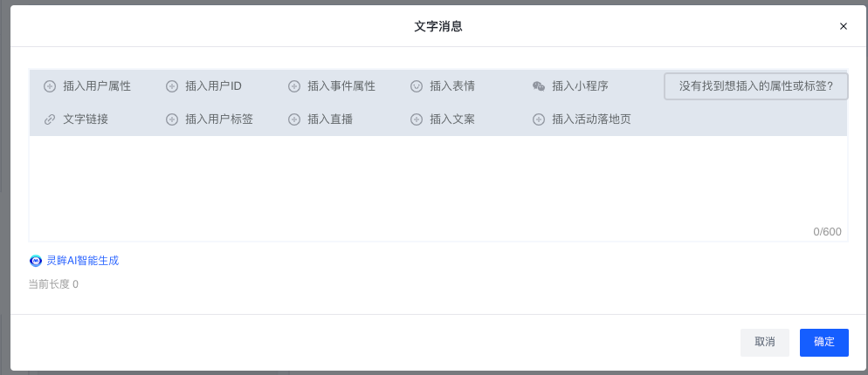Click the plus icon beside 插入事件属性
868x375 pixels.
[x=294, y=86]
